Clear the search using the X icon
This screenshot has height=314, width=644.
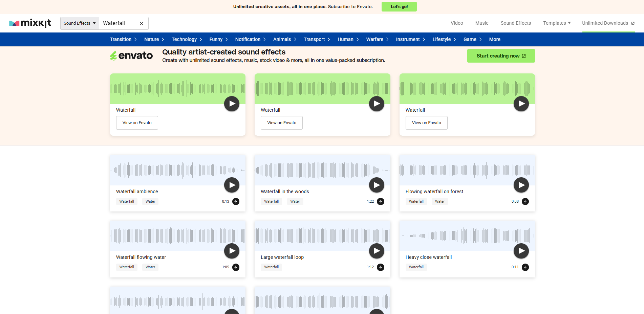click(141, 23)
